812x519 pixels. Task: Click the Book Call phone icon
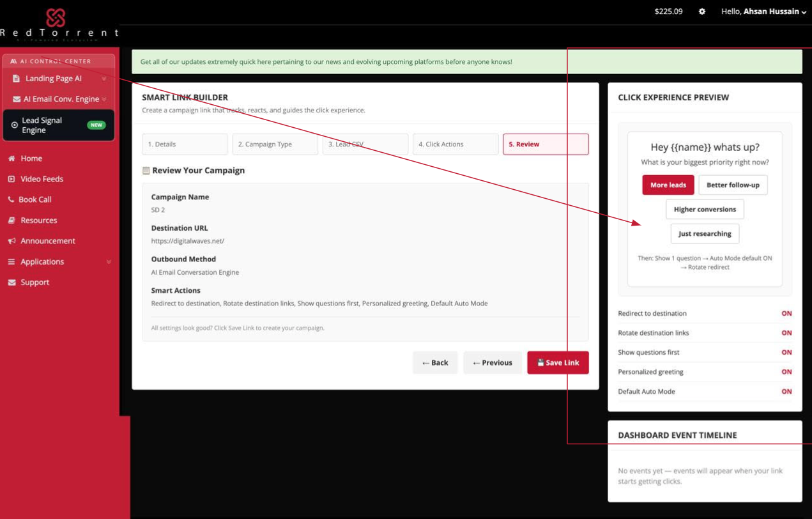point(11,199)
